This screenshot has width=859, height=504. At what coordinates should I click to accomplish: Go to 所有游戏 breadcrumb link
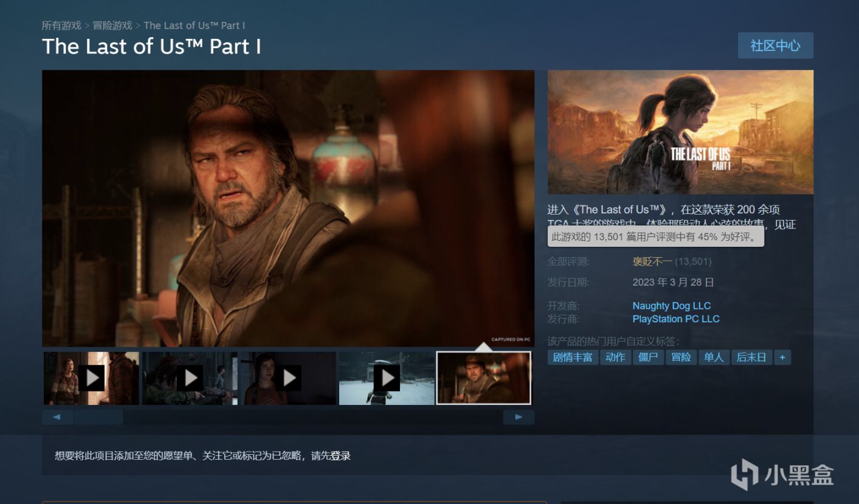[61, 26]
